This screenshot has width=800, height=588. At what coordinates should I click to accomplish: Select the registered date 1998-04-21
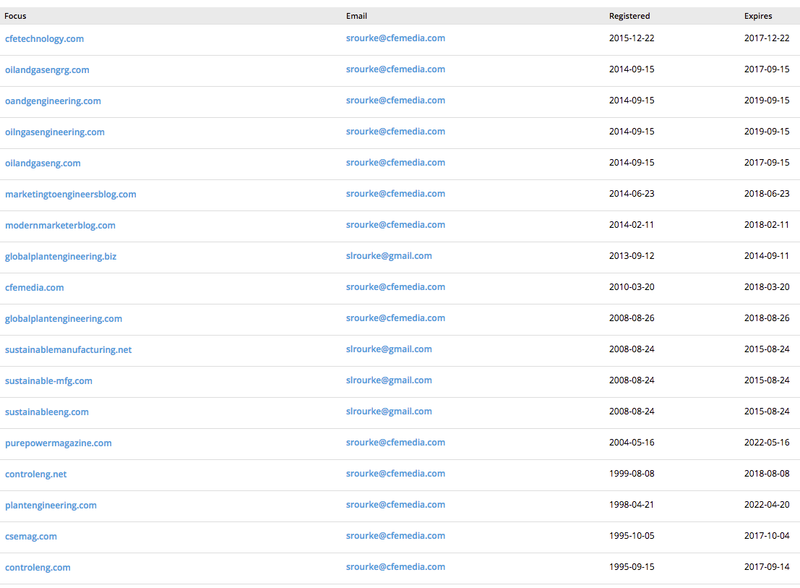click(632, 505)
